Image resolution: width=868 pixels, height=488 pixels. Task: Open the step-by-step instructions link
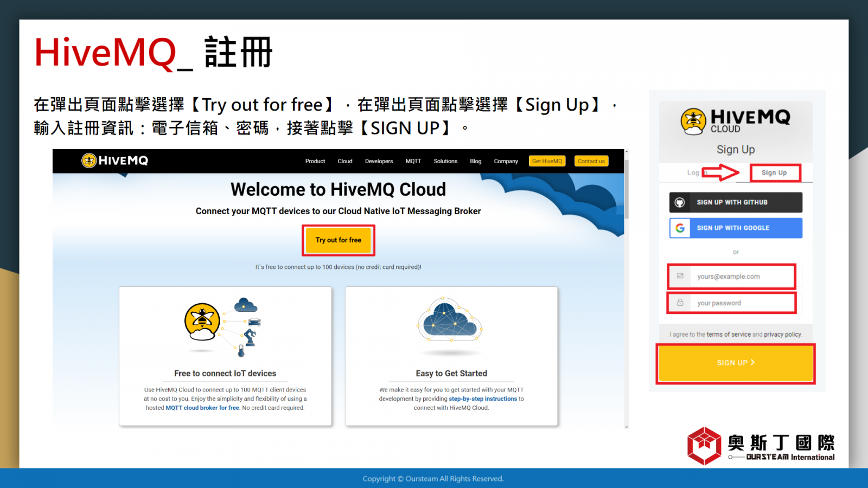(x=483, y=399)
